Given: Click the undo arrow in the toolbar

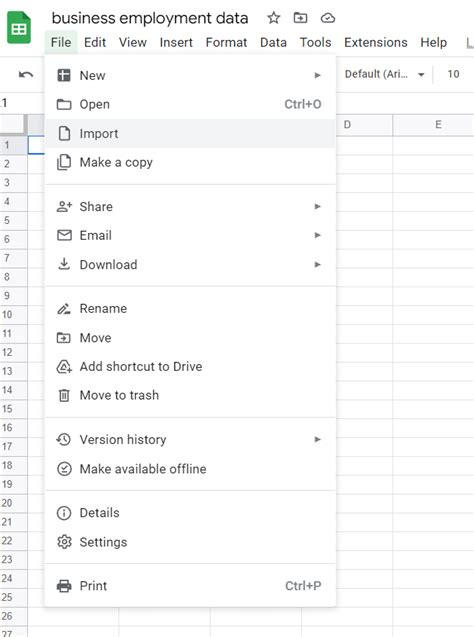Looking at the screenshot, I should 26,74.
